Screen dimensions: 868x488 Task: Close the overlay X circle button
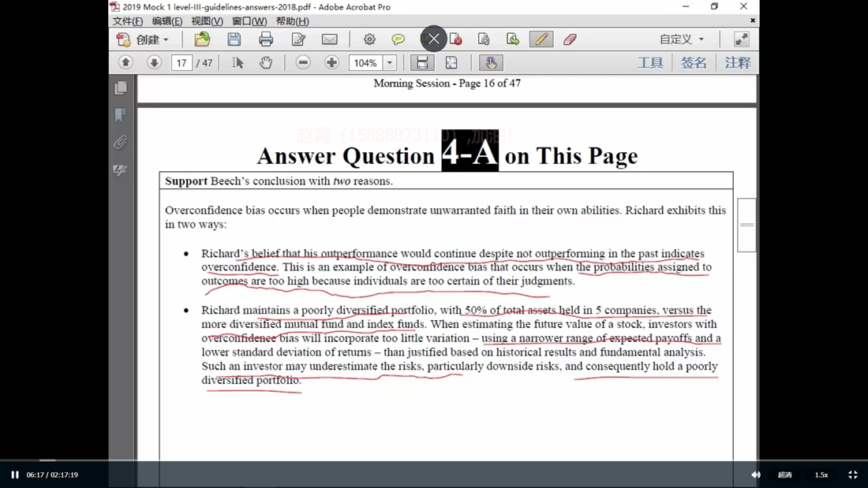pos(433,39)
